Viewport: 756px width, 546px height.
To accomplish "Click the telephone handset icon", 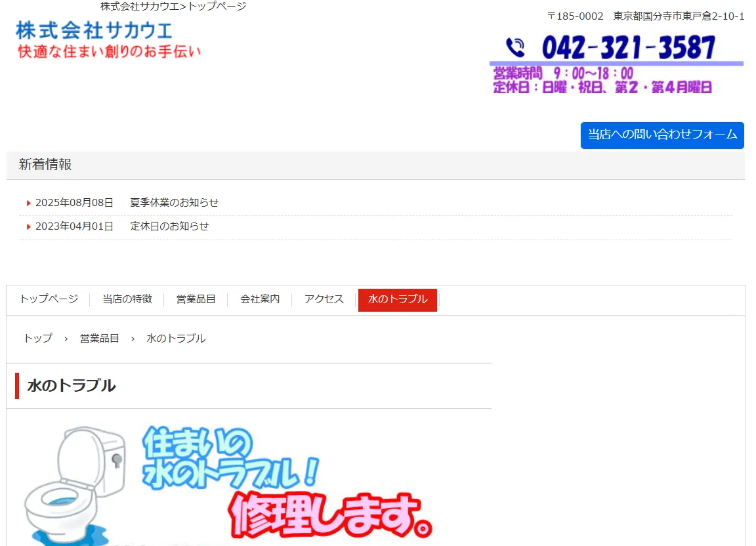I will pos(516,48).
